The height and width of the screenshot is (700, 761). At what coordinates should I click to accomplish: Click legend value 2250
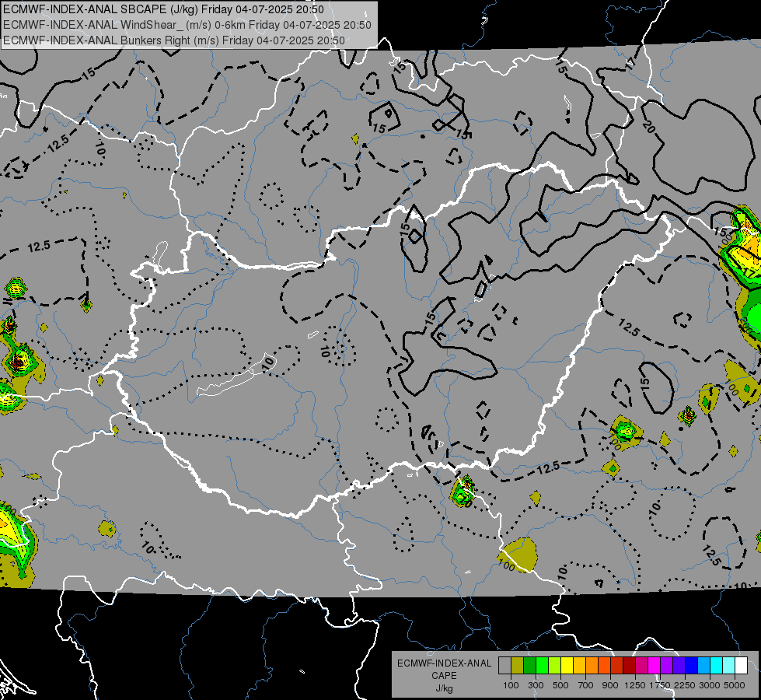point(686,685)
